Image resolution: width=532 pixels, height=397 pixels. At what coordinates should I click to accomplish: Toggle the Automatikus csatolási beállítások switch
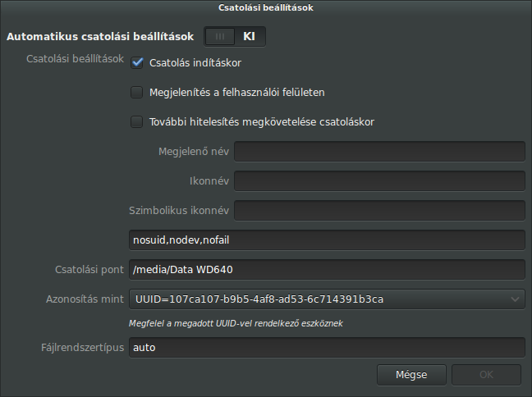(x=235, y=37)
